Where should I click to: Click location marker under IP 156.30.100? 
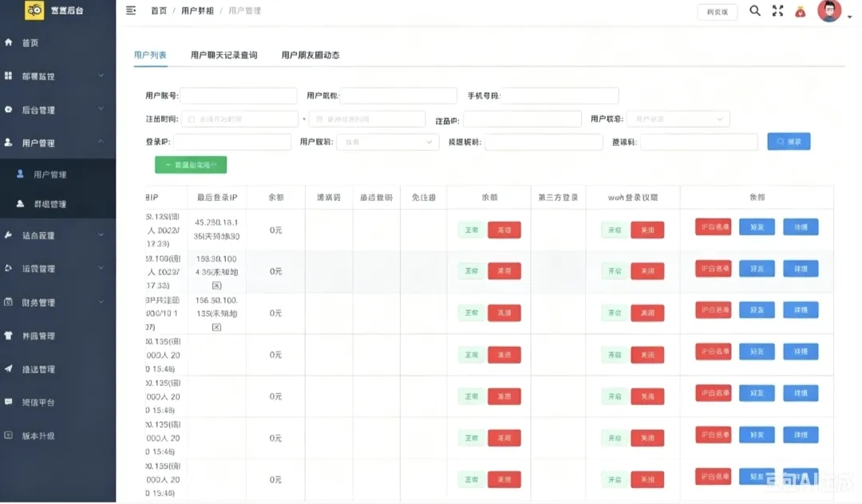pyautogui.click(x=216, y=327)
